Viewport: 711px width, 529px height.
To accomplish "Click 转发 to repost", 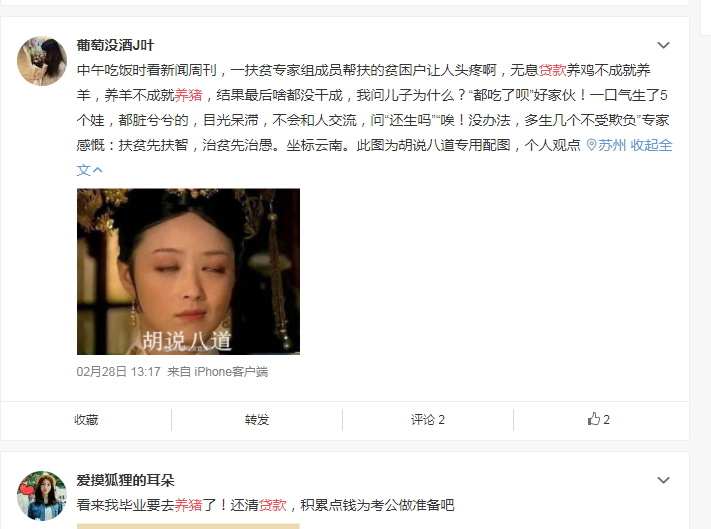I will (257, 420).
